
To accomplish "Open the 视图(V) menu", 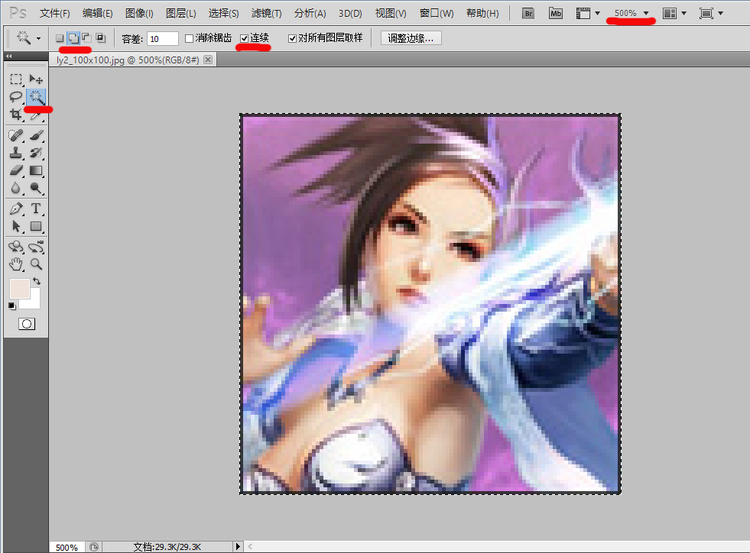I will point(390,13).
